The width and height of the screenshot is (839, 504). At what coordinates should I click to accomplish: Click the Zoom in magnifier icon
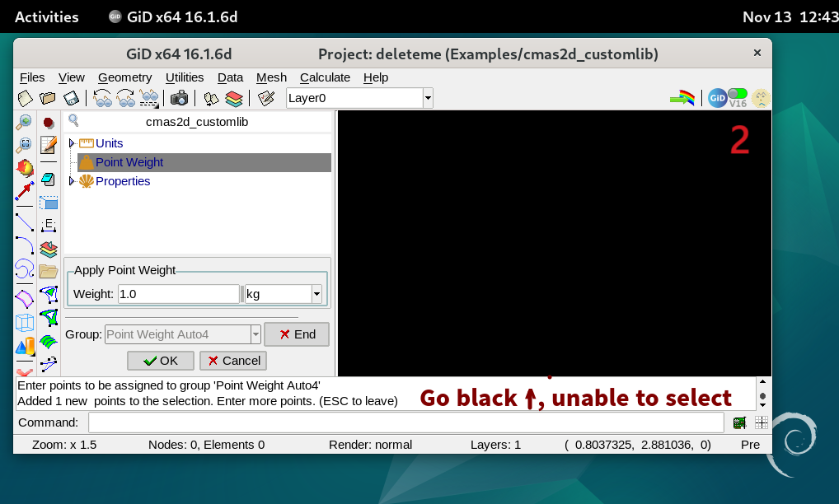click(x=24, y=123)
